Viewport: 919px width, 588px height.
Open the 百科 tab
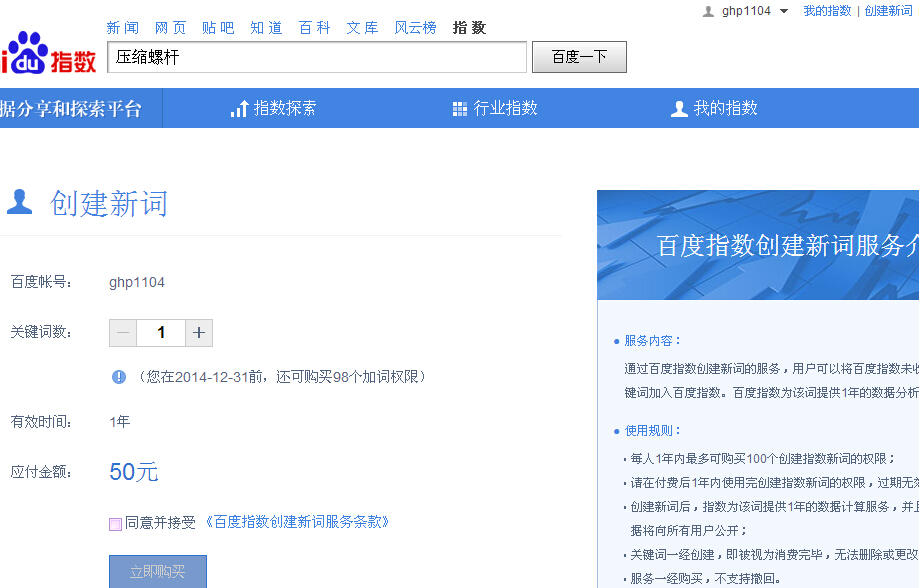pos(315,28)
